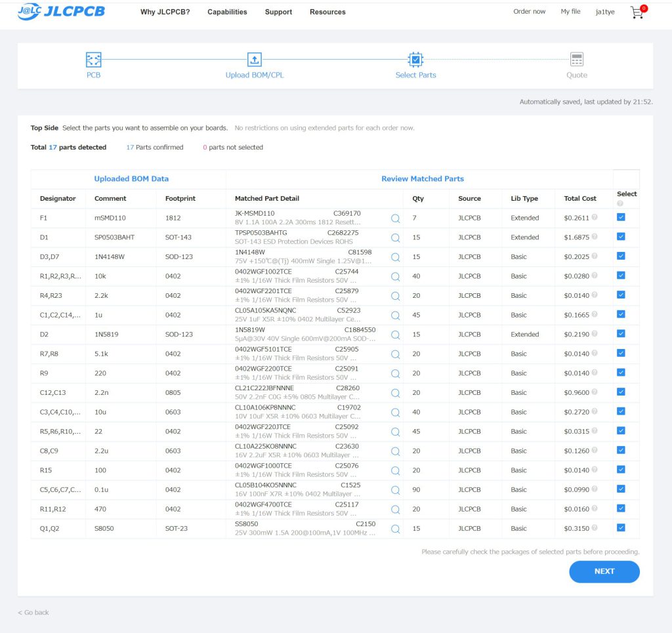Click magnifier icon in SS8050 row

395,529
